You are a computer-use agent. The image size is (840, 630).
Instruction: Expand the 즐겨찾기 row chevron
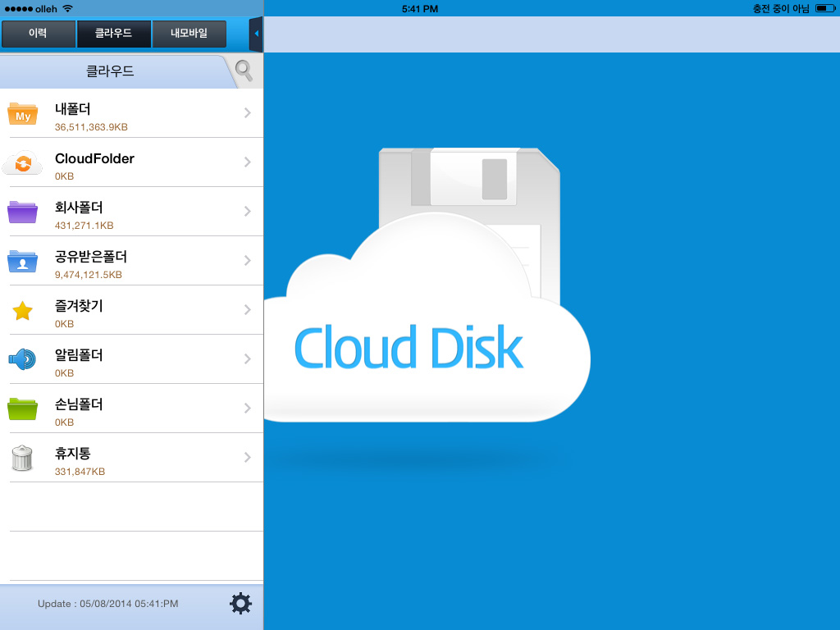click(248, 309)
